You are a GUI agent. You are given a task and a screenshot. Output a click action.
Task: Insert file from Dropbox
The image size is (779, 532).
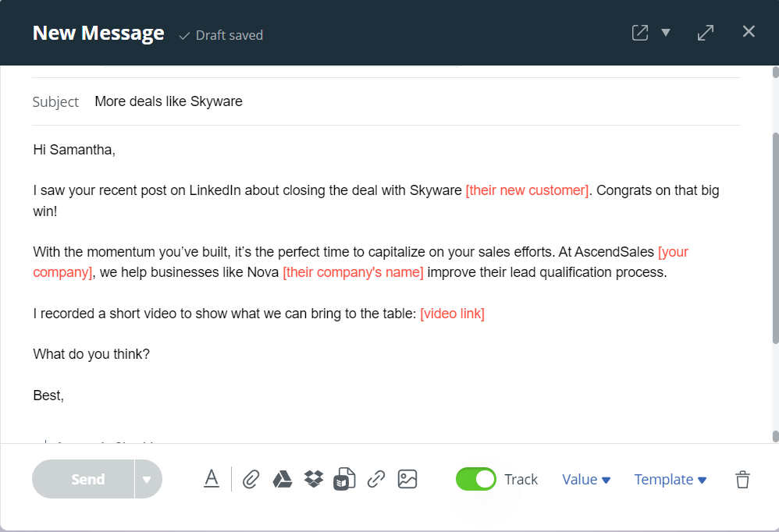point(314,479)
